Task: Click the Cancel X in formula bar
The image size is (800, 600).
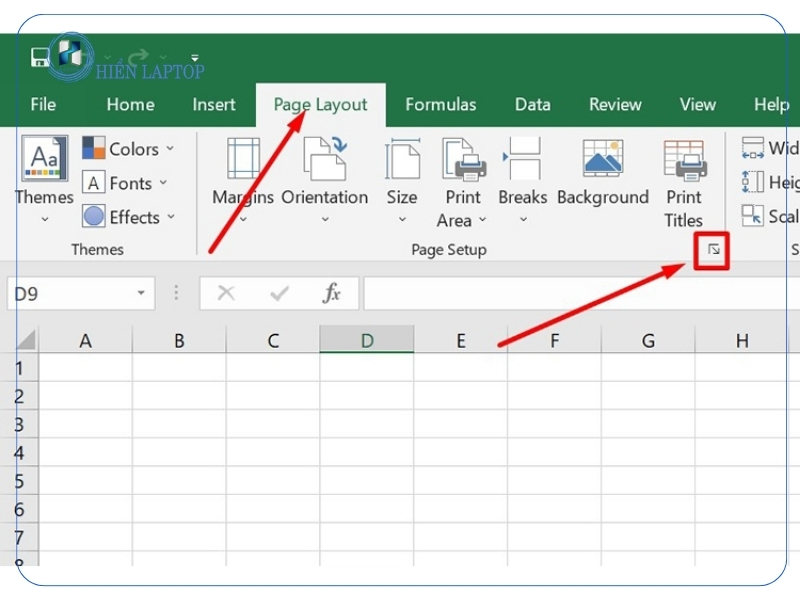Action: pyautogui.click(x=226, y=293)
